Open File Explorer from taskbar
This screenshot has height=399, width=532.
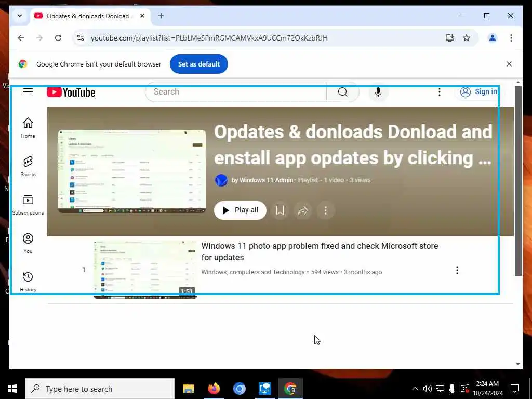tap(188, 389)
